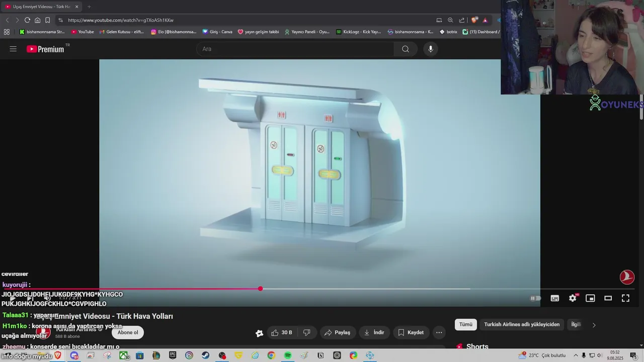The width and height of the screenshot is (644, 362).
Task: Open the apps grid in bookmarks bar
Action: (x=7, y=32)
